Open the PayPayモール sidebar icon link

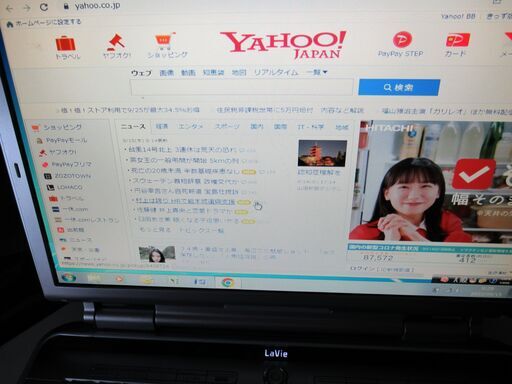[x=39, y=141]
